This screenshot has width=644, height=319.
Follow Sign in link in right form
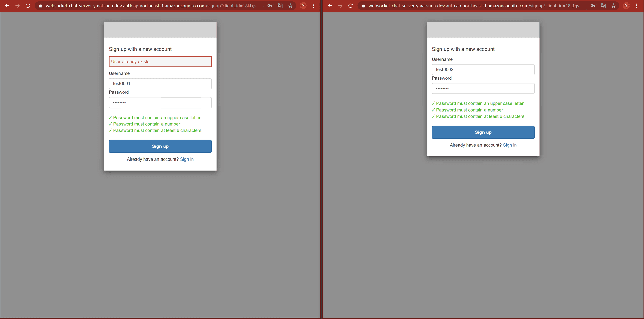[x=510, y=145]
